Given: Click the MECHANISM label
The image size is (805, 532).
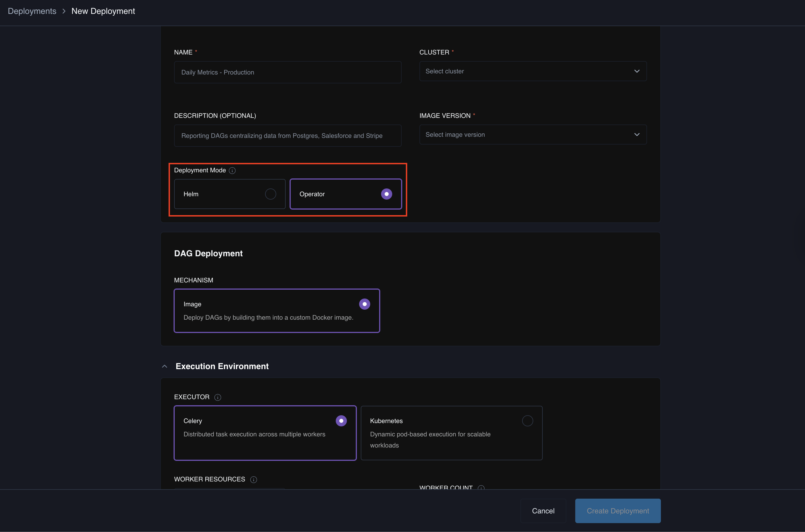Looking at the screenshot, I should pyautogui.click(x=194, y=280).
